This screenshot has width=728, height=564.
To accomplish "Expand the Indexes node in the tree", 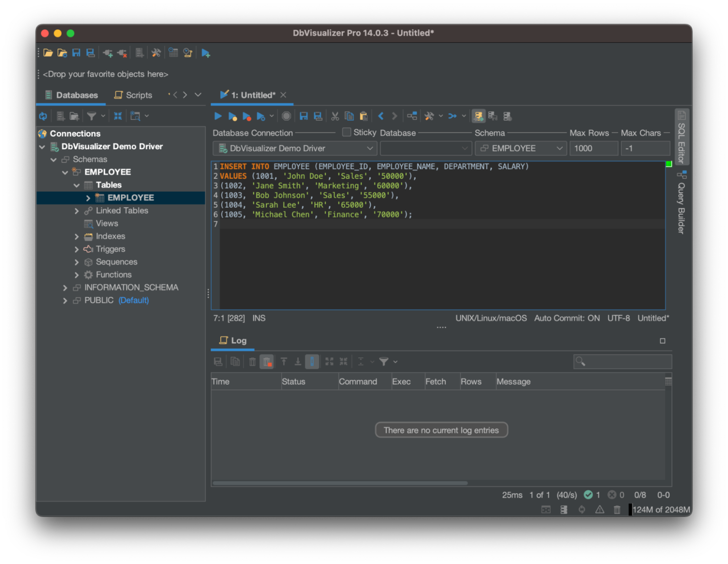I will point(76,236).
